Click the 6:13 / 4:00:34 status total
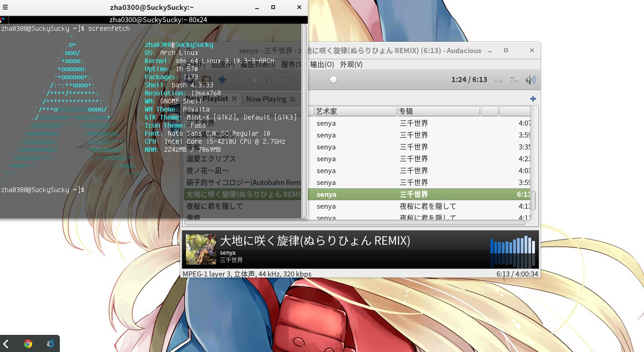This screenshot has height=352, width=644. [x=517, y=274]
